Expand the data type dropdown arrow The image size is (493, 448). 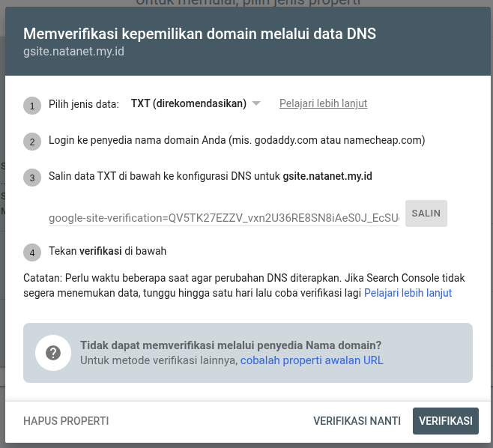[256, 103]
